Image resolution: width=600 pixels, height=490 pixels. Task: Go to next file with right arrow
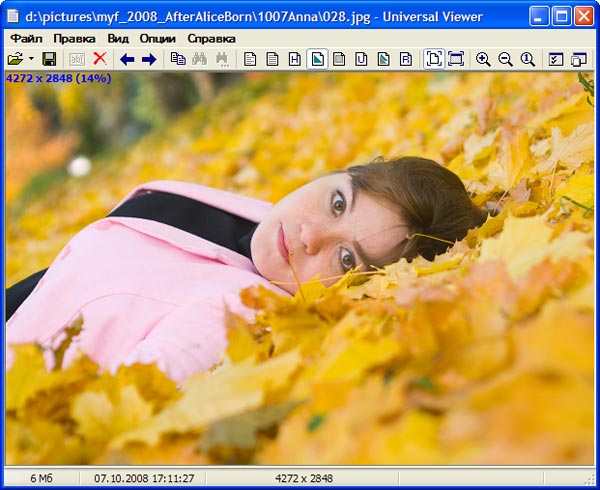[149, 59]
